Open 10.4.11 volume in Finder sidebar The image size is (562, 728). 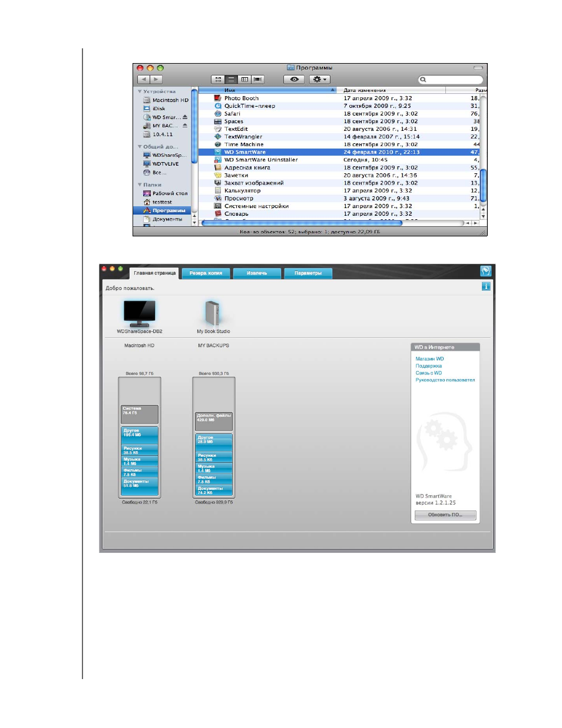158,134
